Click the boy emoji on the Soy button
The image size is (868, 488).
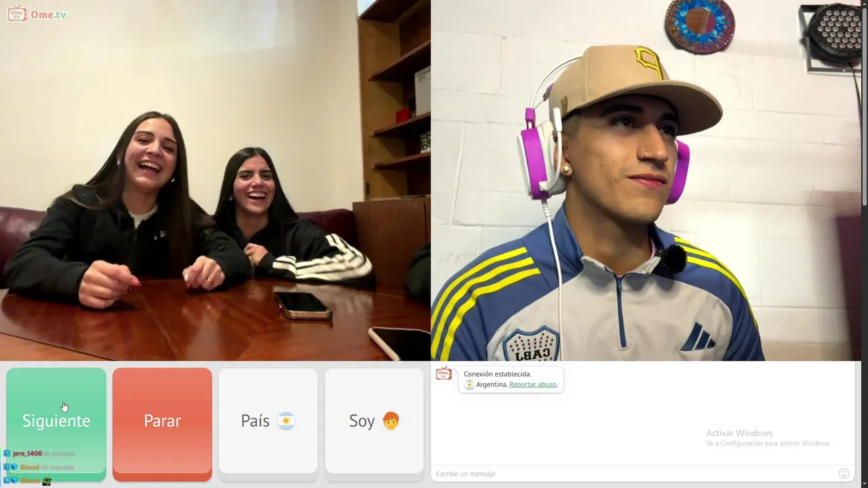click(391, 421)
